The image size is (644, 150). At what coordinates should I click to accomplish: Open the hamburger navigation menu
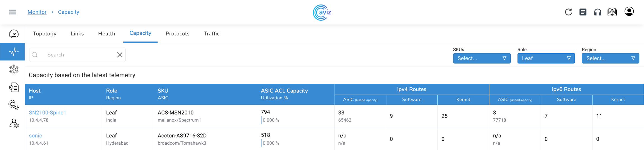pyautogui.click(x=13, y=12)
